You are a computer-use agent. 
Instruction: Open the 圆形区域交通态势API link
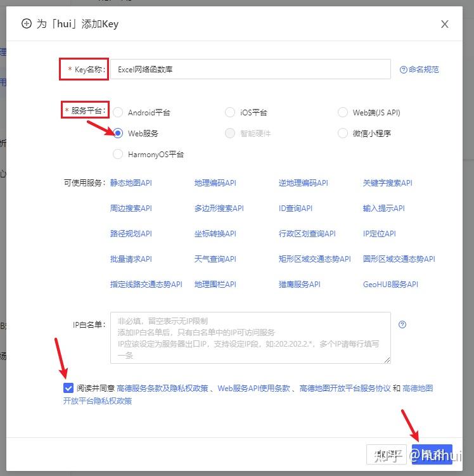pos(399,259)
